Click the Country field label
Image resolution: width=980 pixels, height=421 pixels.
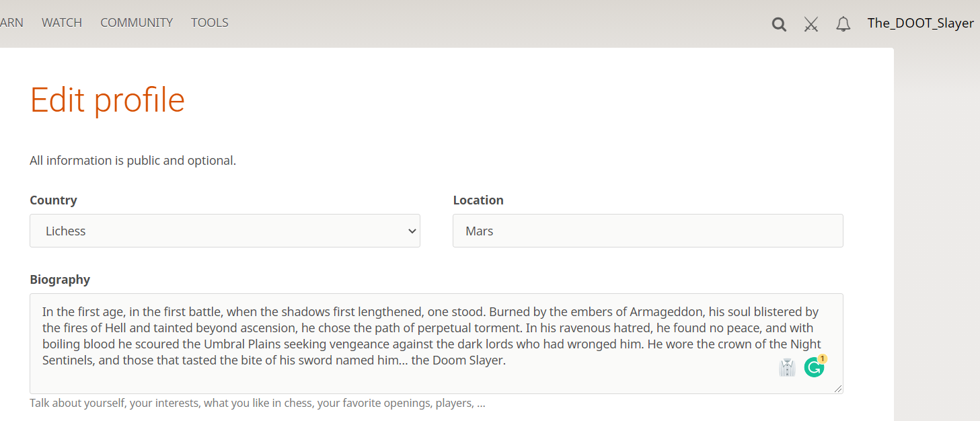53,200
